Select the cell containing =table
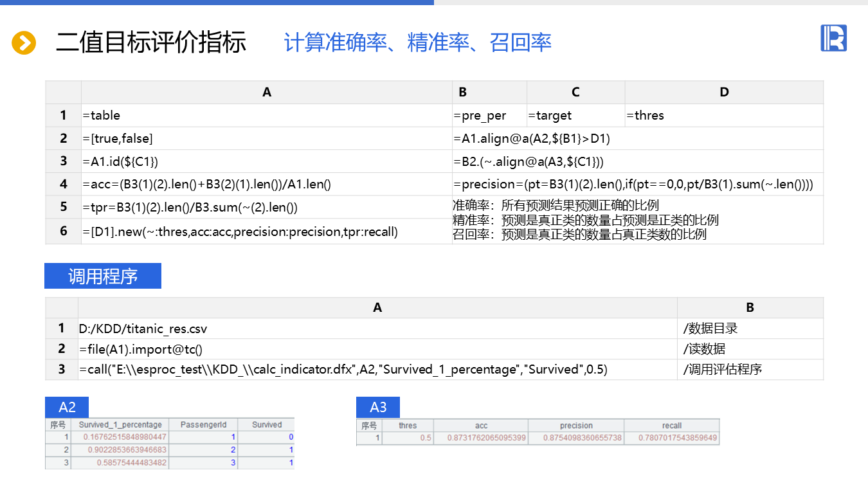The width and height of the screenshot is (868, 488). pos(266,116)
